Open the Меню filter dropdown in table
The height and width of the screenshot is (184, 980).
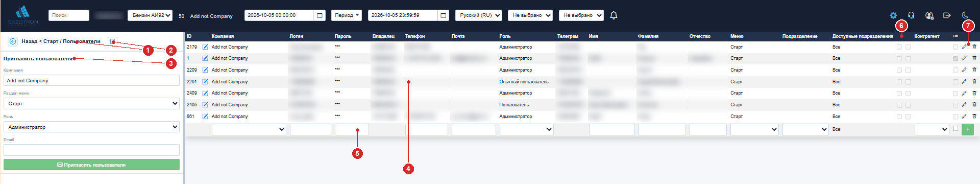[x=754, y=129]
